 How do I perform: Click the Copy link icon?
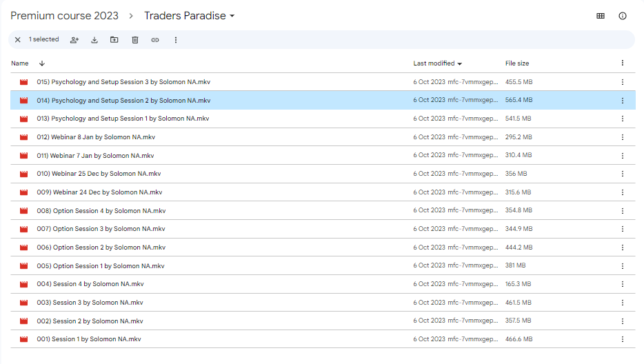click(155, 40)
